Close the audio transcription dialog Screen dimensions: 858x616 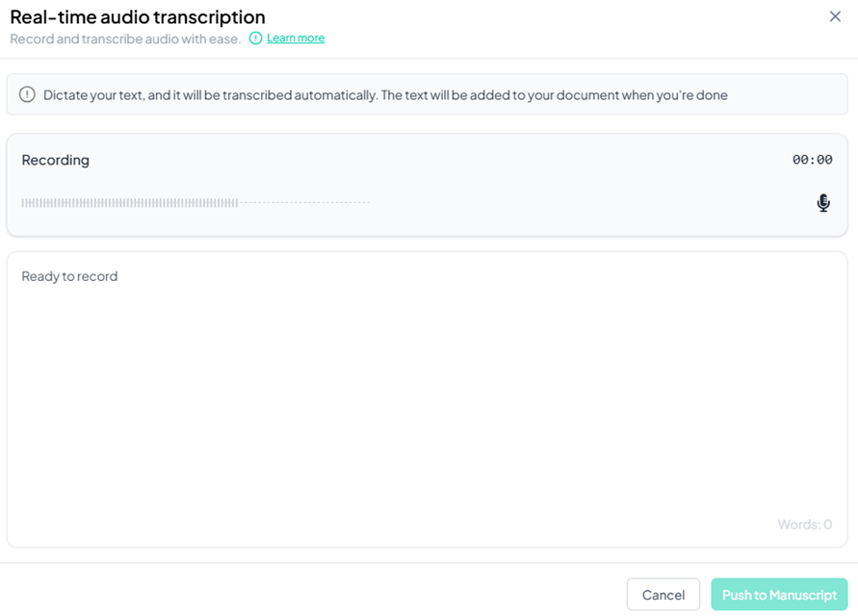pyautogui.click(x=835, y=16)
